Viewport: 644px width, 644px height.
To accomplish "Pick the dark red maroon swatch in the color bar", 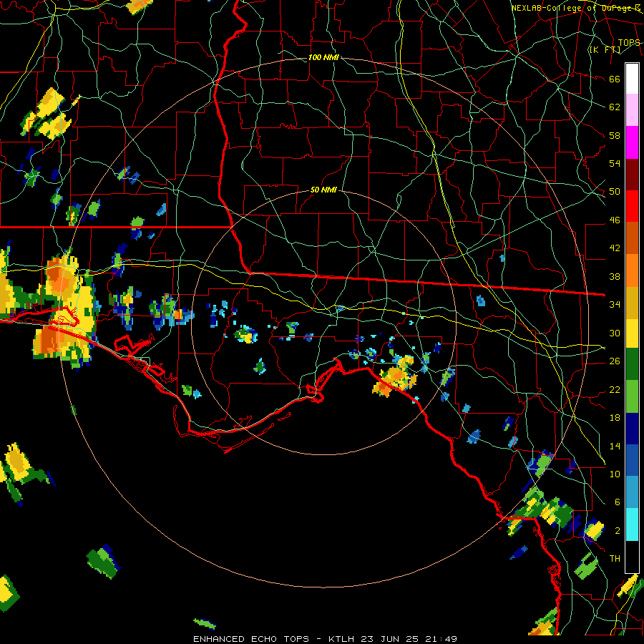I will 632,174.
